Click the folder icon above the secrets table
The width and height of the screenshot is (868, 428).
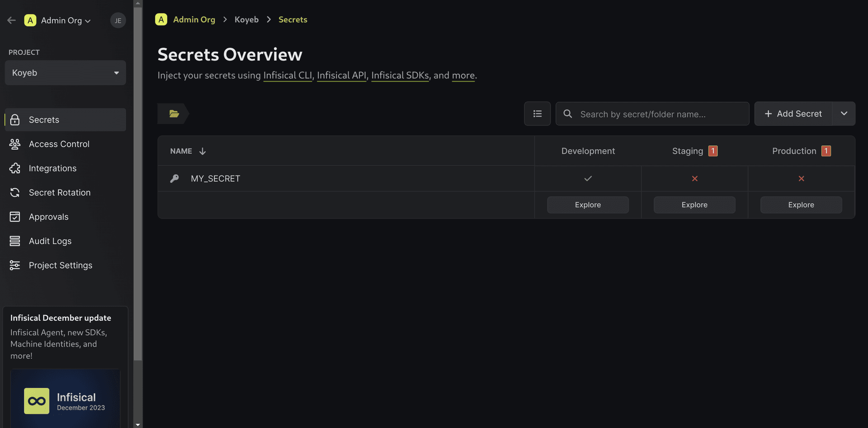(x=174, y=114)
